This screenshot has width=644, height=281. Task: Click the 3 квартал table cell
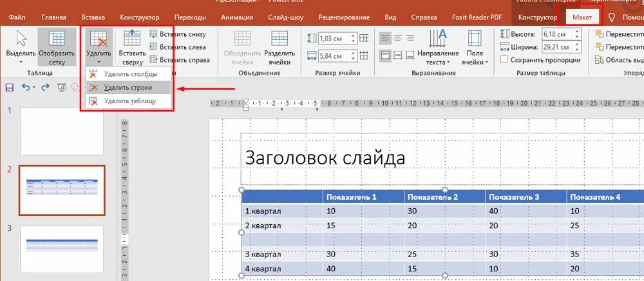(x=282, y=255)
